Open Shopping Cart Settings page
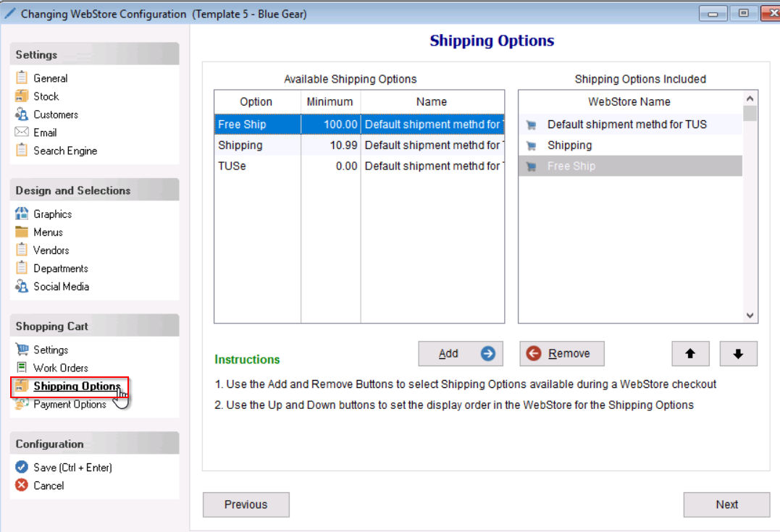This screenshot has width=780, height=532. pos(50,350)
